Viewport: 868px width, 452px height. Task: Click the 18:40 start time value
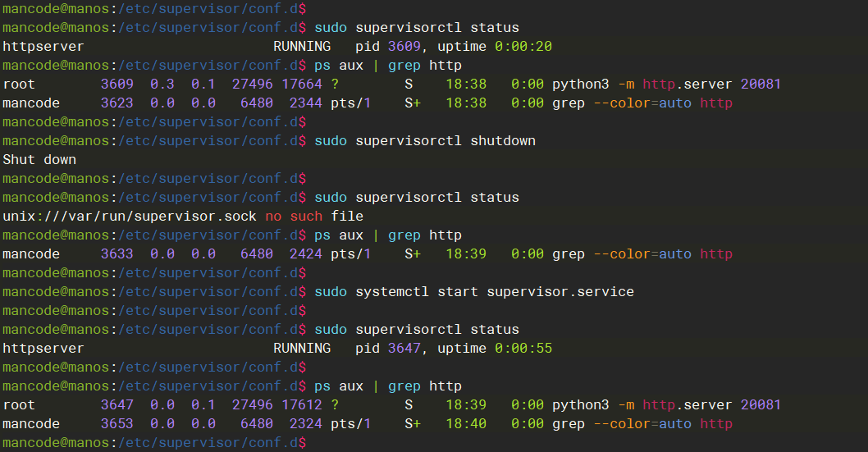pos(466,424)
